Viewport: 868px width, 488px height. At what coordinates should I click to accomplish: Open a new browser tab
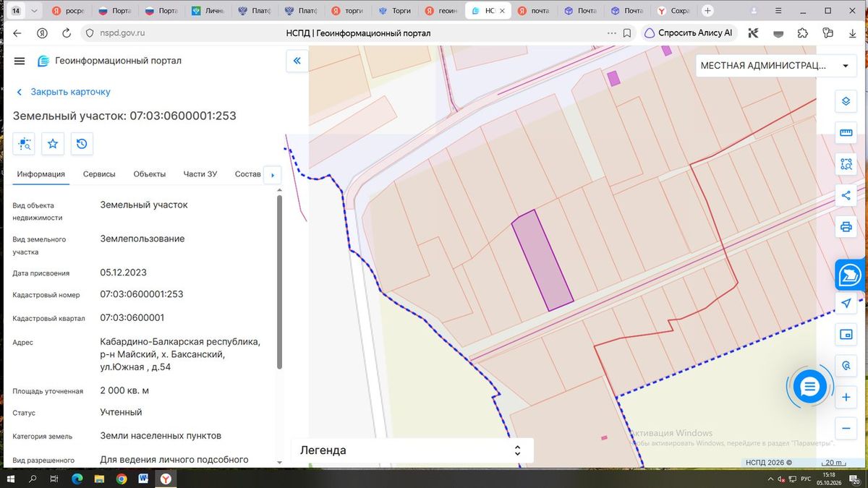coord(707,11)
